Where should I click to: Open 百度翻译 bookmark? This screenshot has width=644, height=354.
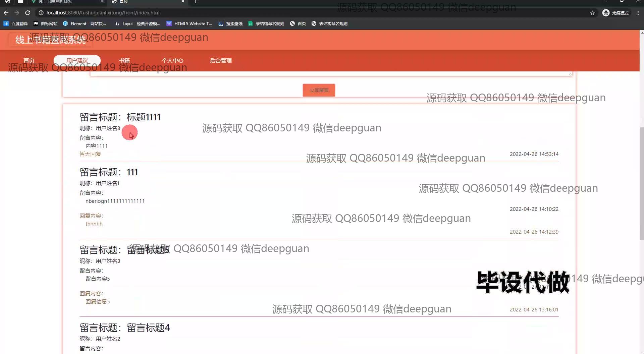16,23
